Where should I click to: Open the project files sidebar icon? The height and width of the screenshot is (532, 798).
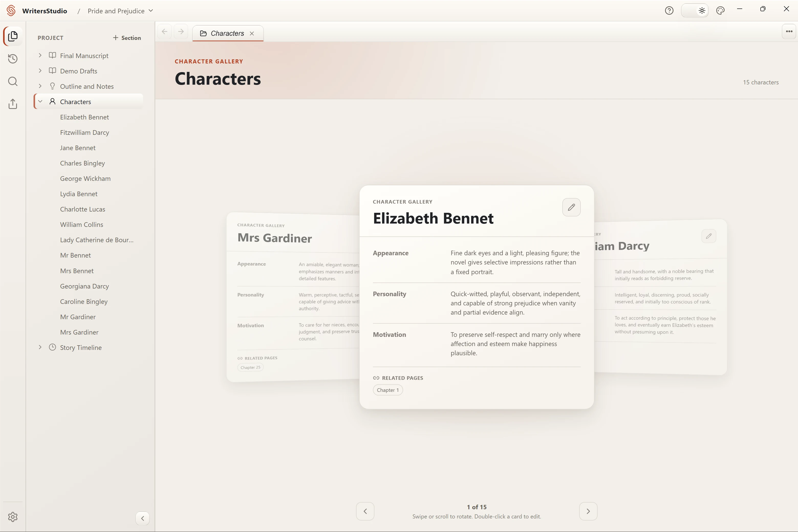pyautogui.click(x=13, y=36)
